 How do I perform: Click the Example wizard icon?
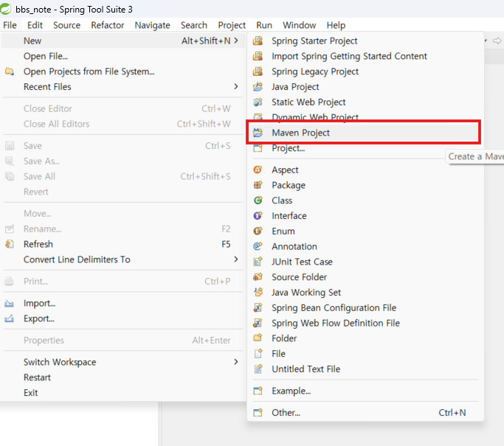click(x=258, y=391)
